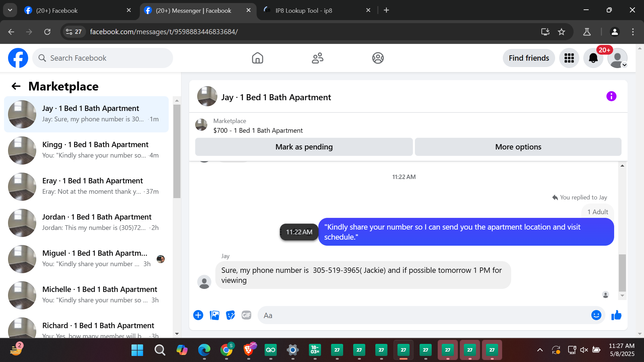Select Jay's conversation in the list
The width and height of the screenshot is (644, 362).
point(87,114)
